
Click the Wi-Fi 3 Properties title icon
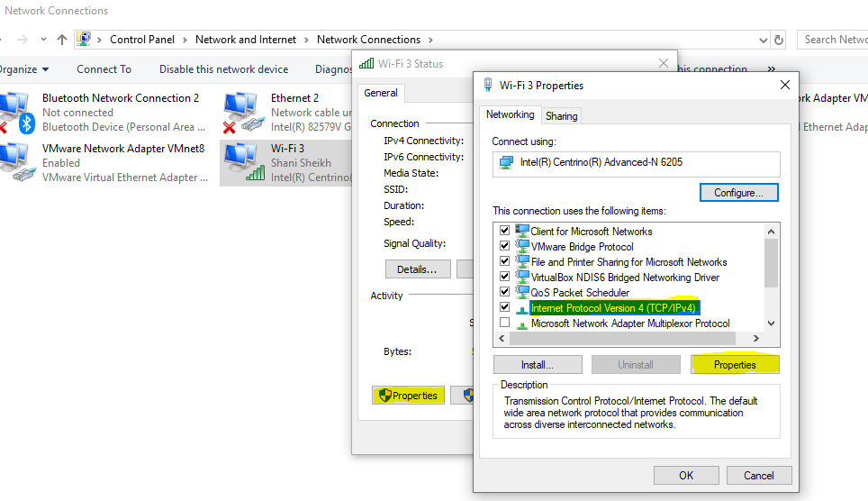point(488,85)
